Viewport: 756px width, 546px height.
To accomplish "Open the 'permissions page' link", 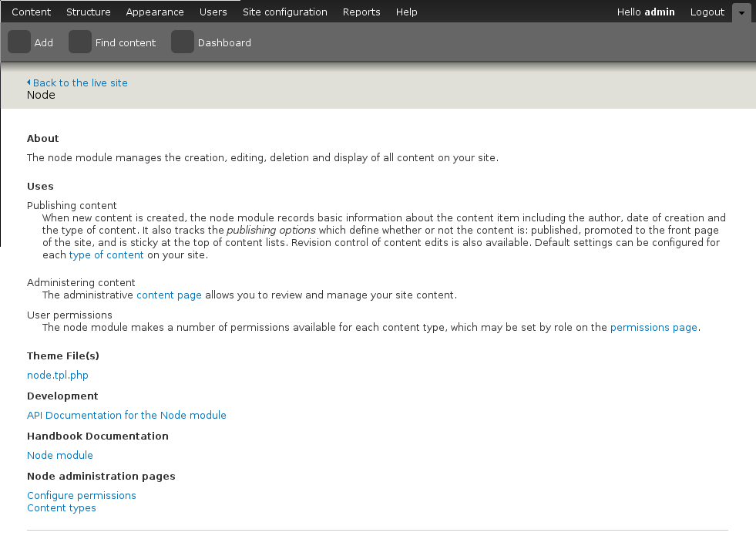I will point(654,327).
